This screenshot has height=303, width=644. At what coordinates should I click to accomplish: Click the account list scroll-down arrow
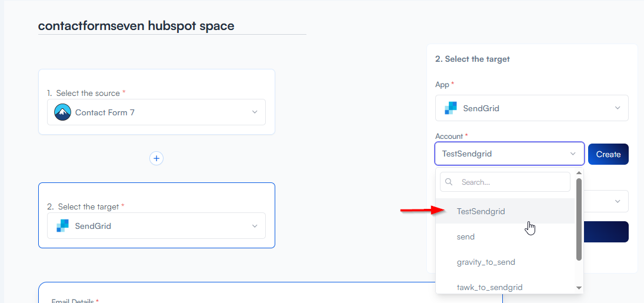tap(579, 288)
